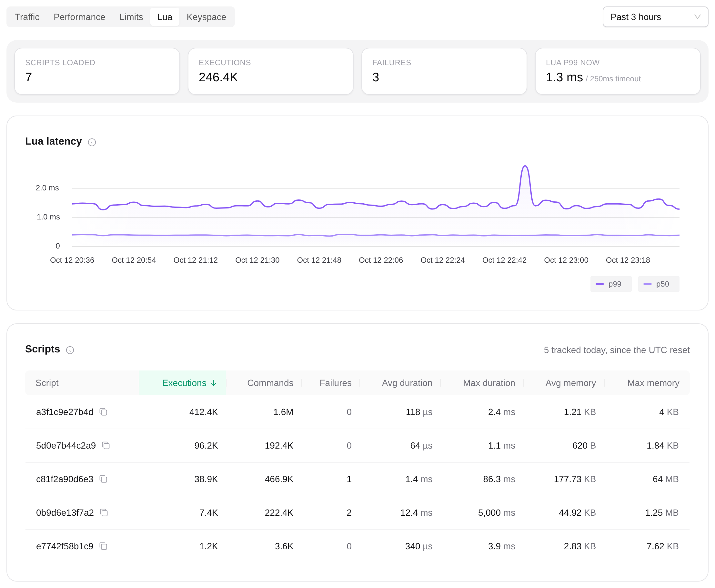
Task: Copy script hash e7742f58b1c9
Action: (x=103, y=546)
